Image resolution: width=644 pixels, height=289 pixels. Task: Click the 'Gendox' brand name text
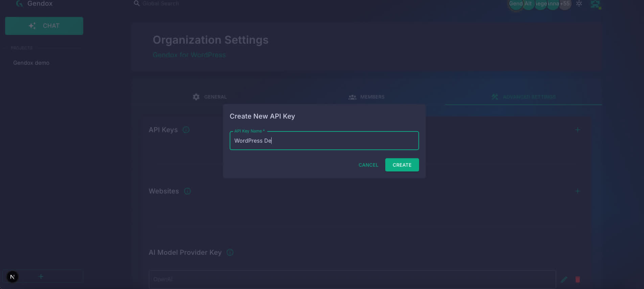40,3
